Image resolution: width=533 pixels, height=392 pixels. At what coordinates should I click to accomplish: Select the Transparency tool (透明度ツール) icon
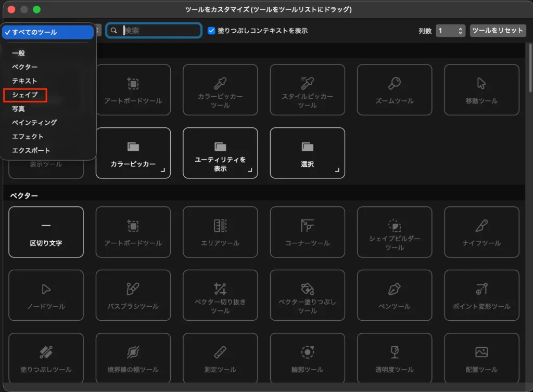click(x=395, y=352)
